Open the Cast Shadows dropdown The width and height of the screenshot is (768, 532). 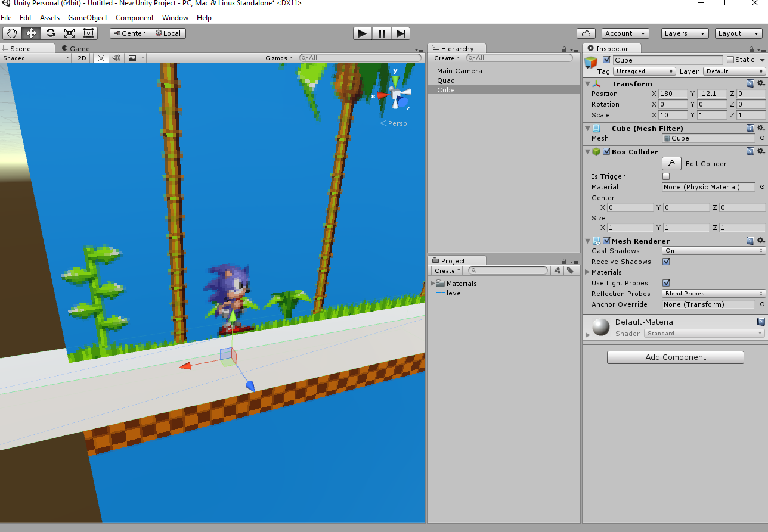[714, 251]
